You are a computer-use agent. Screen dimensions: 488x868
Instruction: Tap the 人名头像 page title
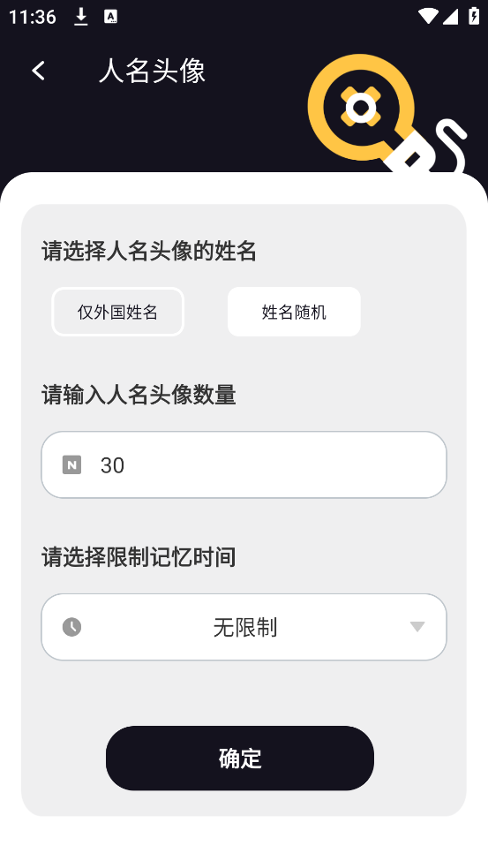pyautogui.click(x=152, y=72)
